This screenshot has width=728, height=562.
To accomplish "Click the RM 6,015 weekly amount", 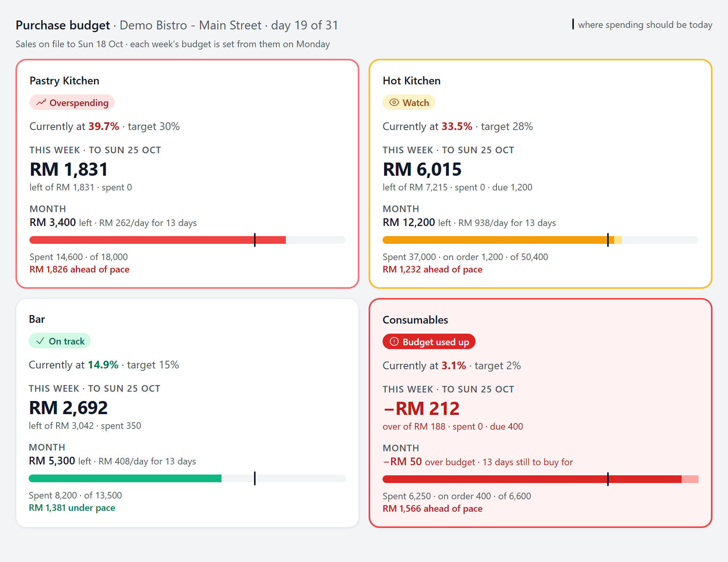I will tap(422, 170).
